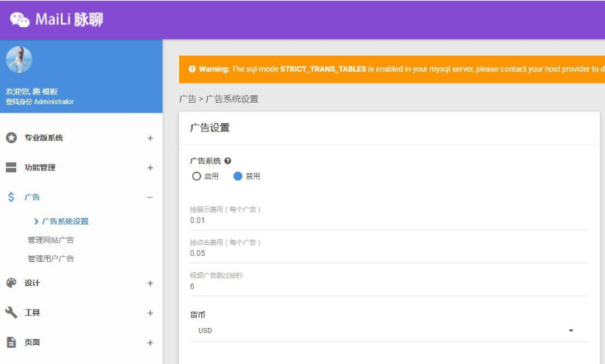The image size is (605, 364).
Task: Collapse the 广告 menu with minus sign
Action: [150, 197]
